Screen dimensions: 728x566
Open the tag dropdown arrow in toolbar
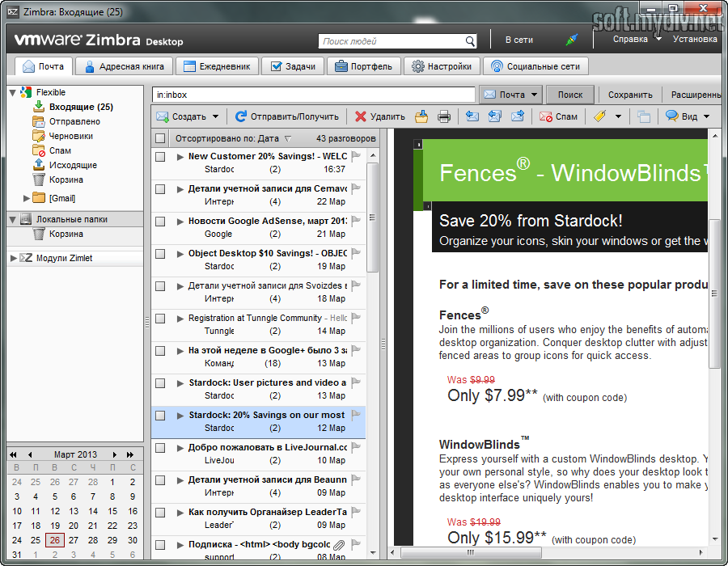(x=618, y=116)
